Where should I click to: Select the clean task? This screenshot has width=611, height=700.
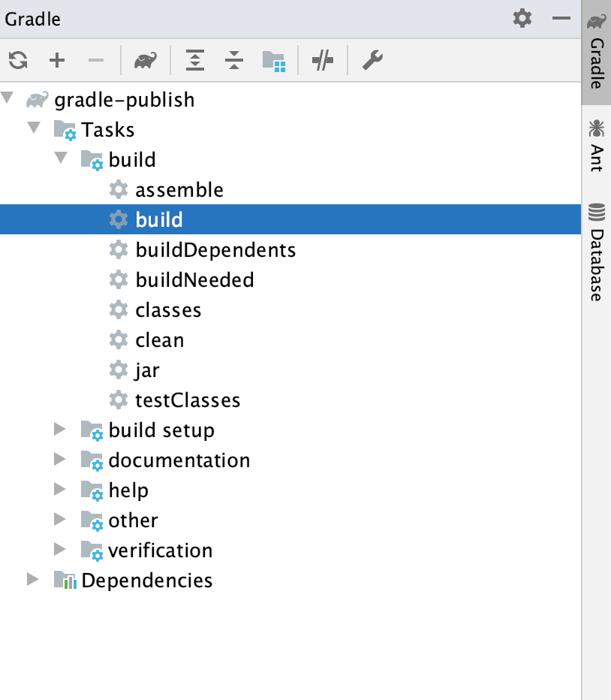160,340
